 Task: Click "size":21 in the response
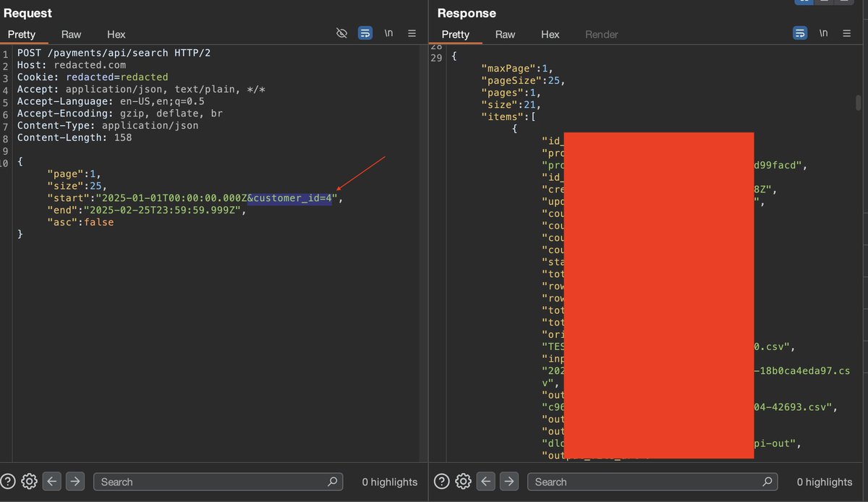point(511,104)
